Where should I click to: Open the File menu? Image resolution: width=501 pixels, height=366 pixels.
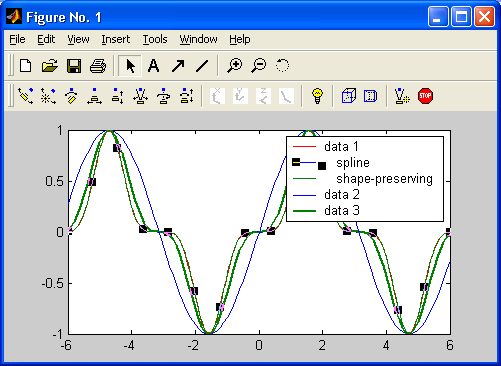click(x=17, y=39)
